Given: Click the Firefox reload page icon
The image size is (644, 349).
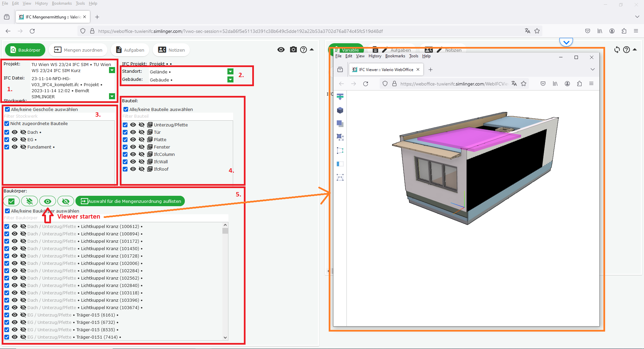Looking at the screenshot, I should pos(32,31).
